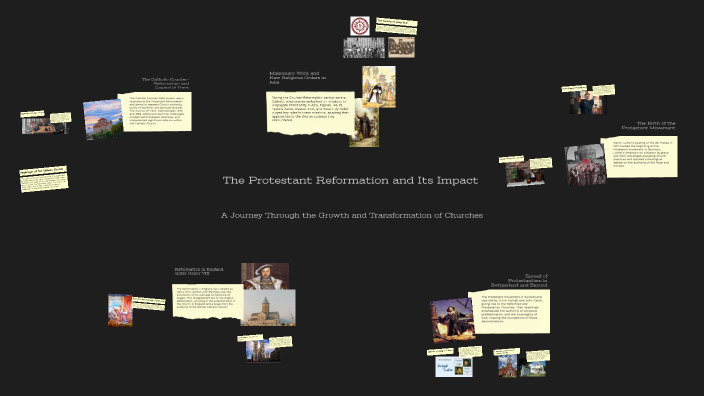Select the Missionary Work torn-paper text note
Screen dimensions: 704x396
(x=310, y=113)
